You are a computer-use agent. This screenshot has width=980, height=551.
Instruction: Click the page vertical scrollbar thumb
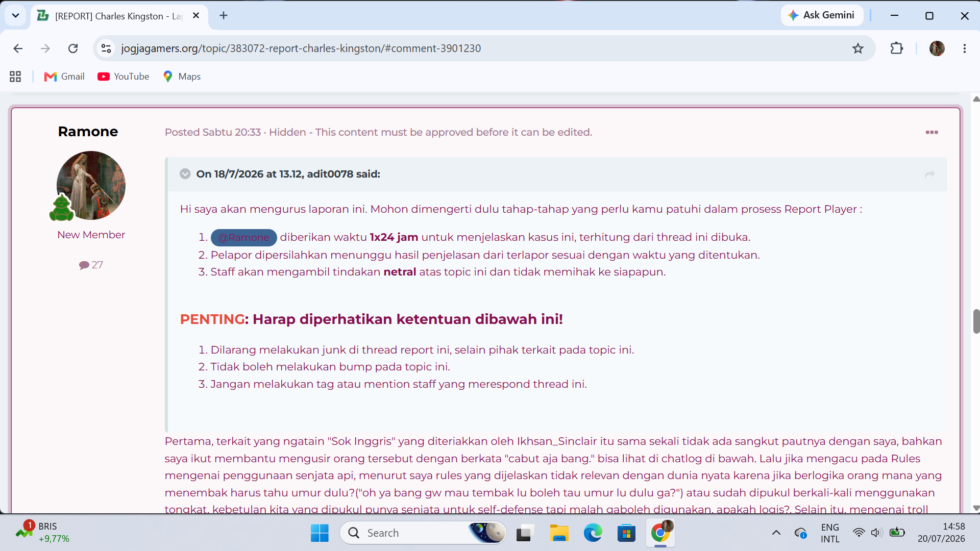pos(976,321)
